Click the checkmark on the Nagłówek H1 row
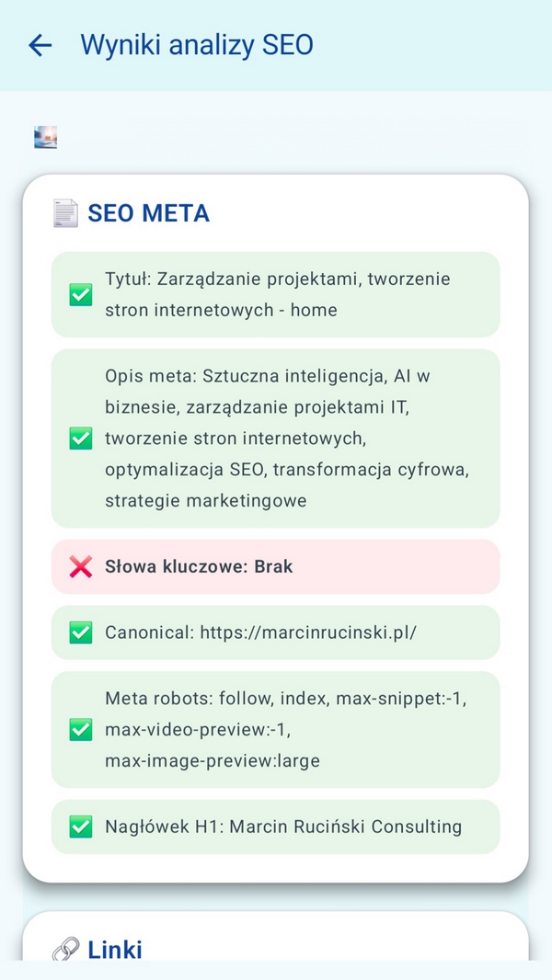 coord(80,826)
